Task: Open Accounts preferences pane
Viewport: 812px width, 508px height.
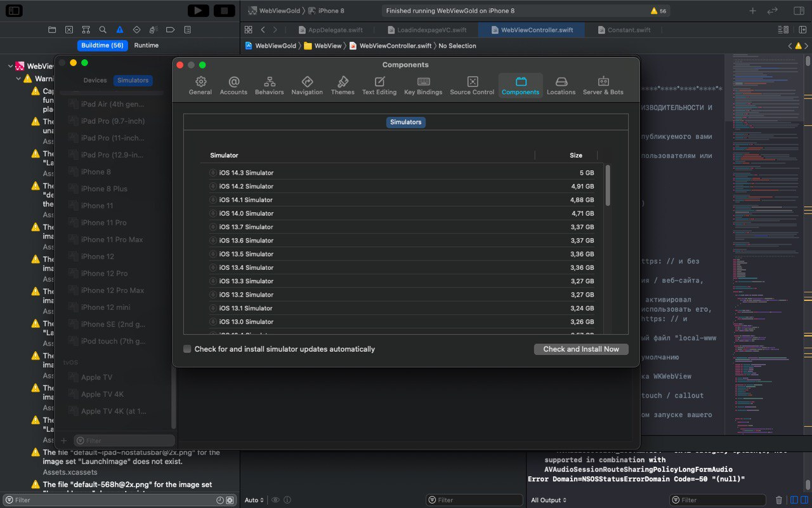Action: click(233, 86)
